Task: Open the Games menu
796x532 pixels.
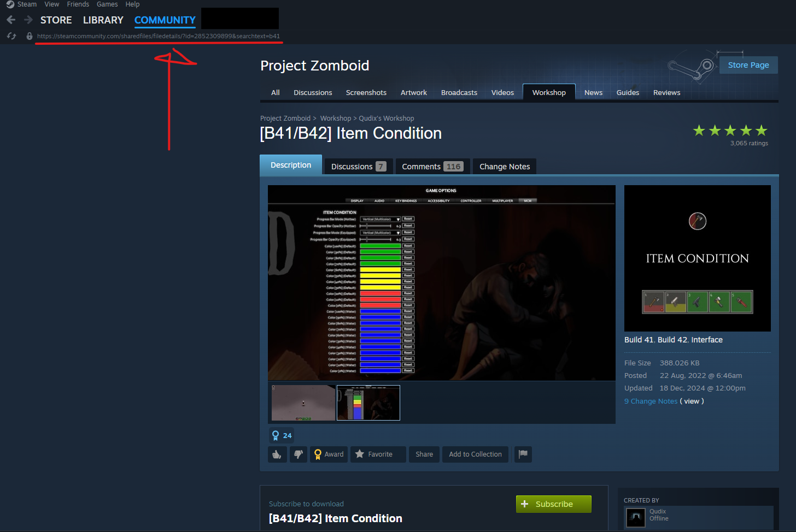Action: point(107,4)
